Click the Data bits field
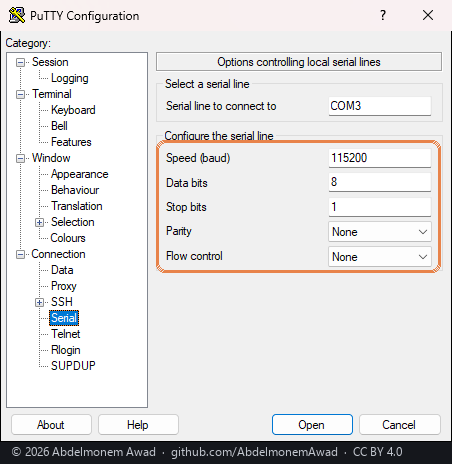The image size is (452, 464). (380, 182)
